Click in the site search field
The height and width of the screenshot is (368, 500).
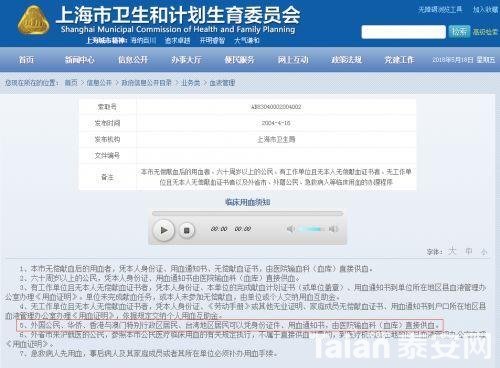tap(403, 32)
